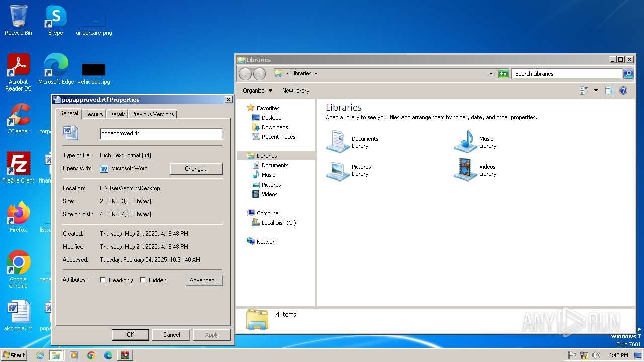Open Chrome from the taskbar
This screenshot has width=644, height=362.
pos(91,355)
